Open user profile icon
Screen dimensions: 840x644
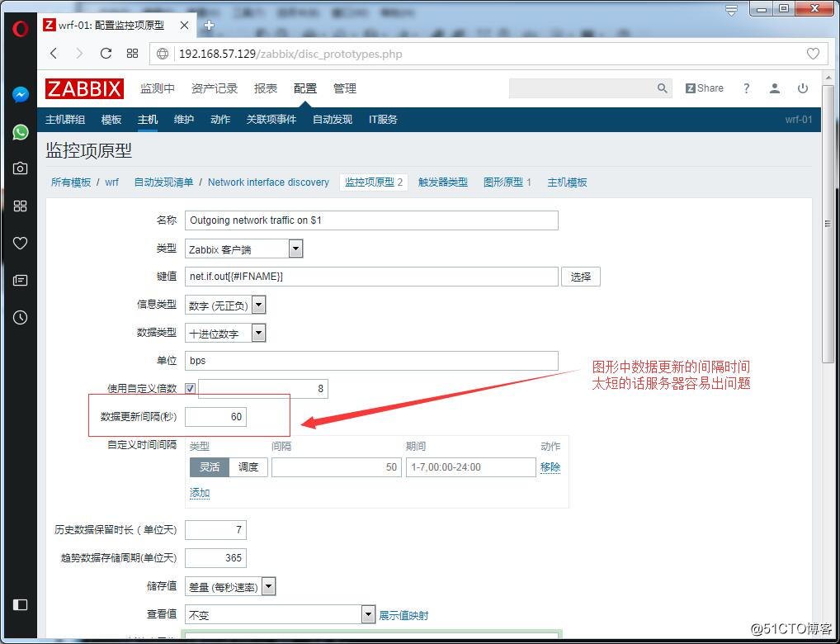point(775,88)
